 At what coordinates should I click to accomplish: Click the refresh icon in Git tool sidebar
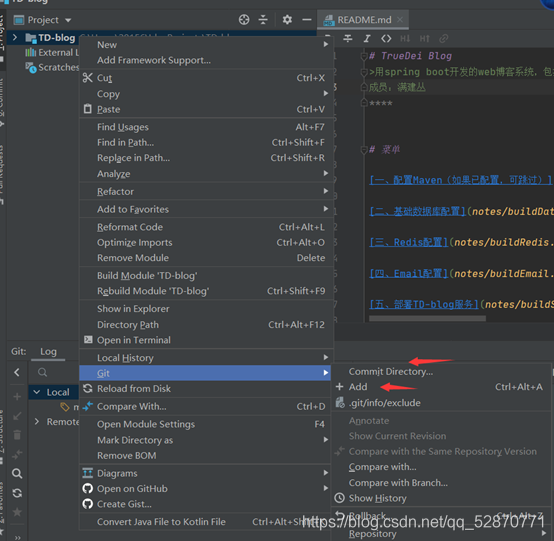(17, 493)
